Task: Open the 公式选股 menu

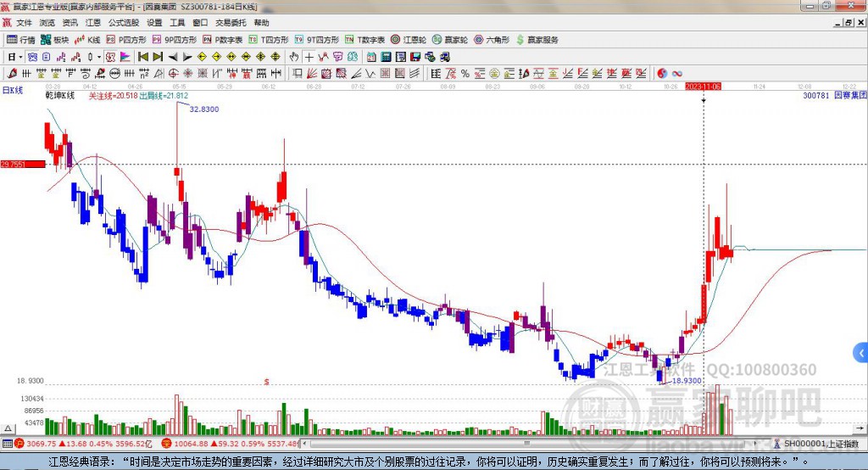Action: pyautogui.click(x=124, y=23)
